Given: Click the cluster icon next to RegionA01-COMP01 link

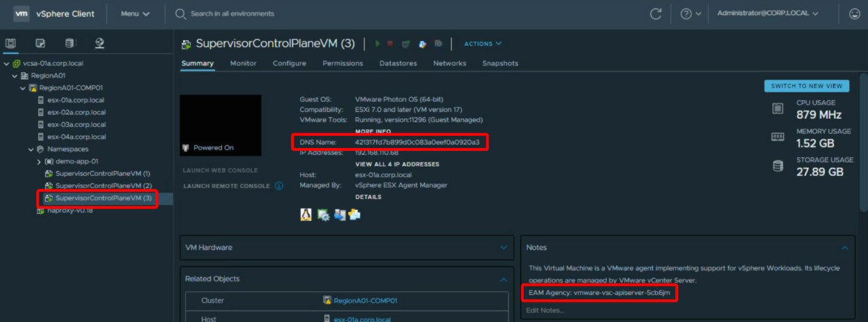Looking at the screenshot, I should click(328, 300).
